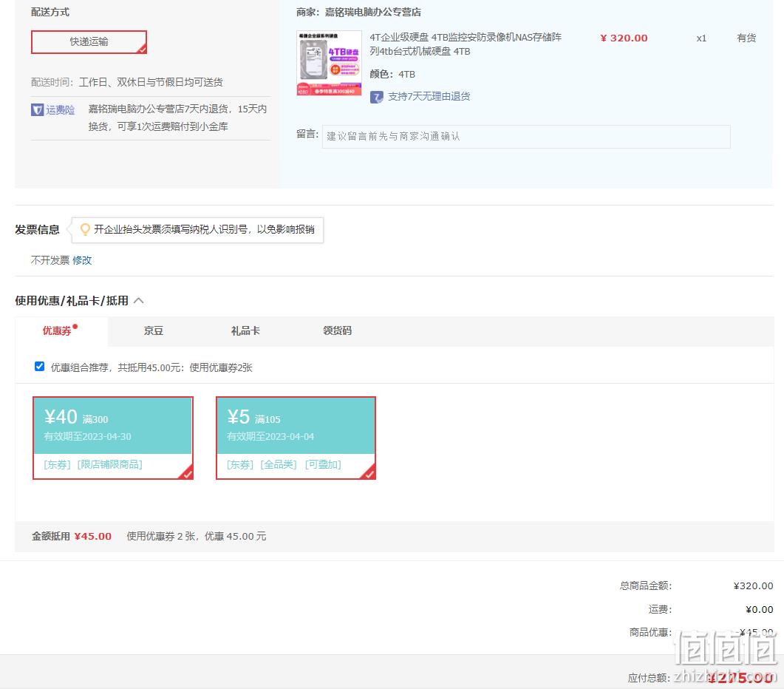The width and height of the screenshot is (784, 689).
Task: Switch to the 礼品卡 tab
Action: coord(245,330)
